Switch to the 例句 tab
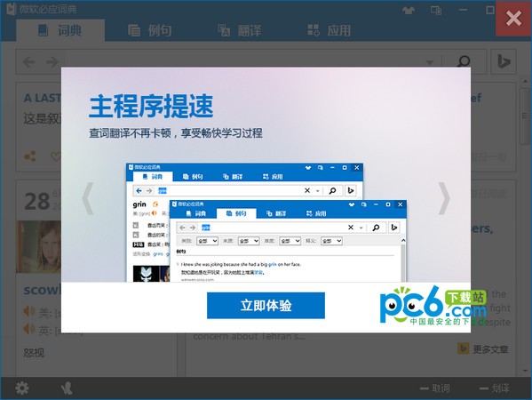 pos(149,30)
